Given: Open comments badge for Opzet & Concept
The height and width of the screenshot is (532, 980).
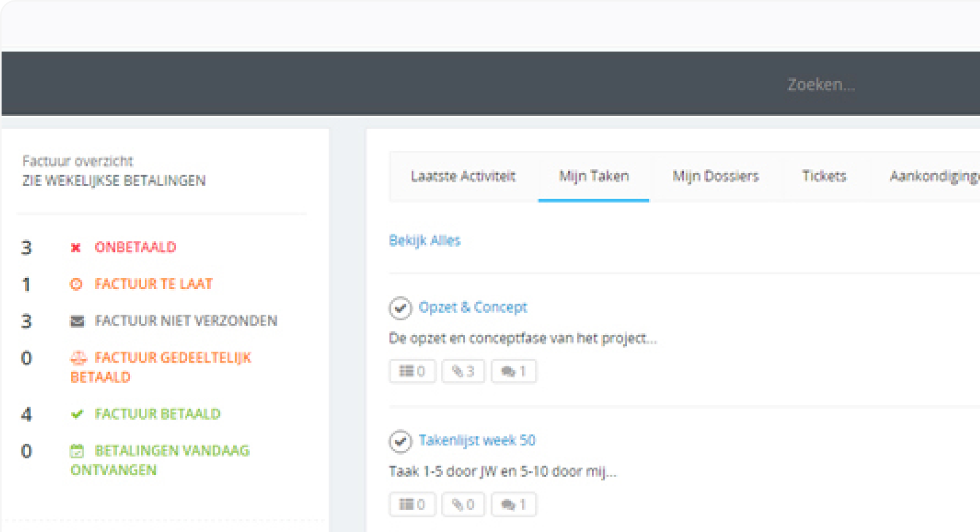Looking at the screenshot, I should 514,372.
